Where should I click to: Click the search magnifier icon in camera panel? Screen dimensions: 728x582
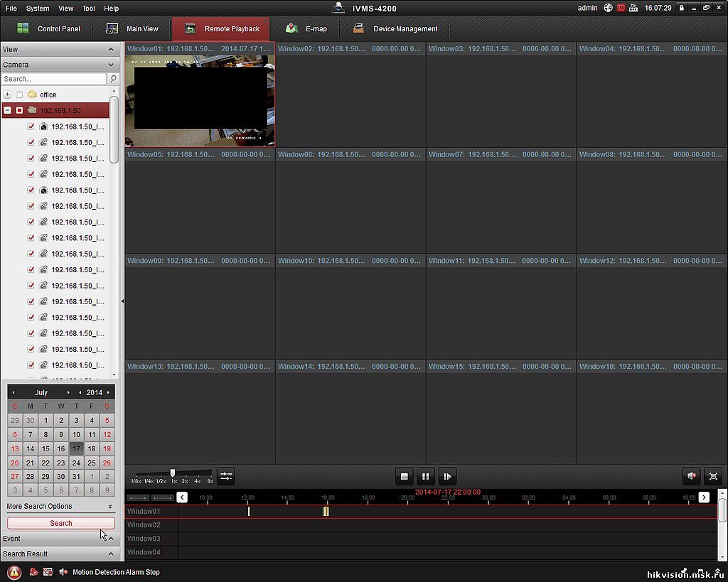[x=113, y=78]
